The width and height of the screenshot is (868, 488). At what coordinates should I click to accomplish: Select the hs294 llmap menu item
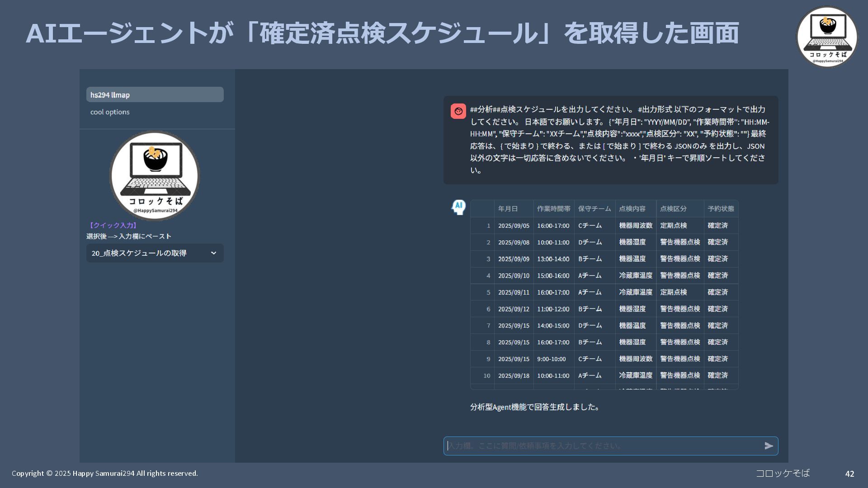[155, 95]
